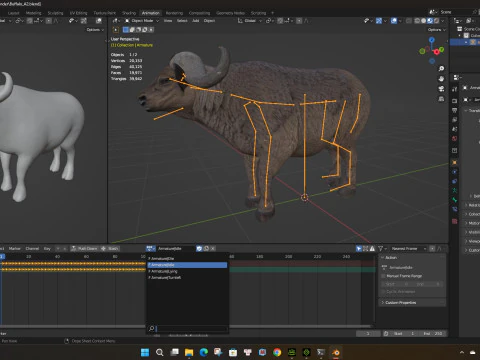The height and width of the screenshot is (360, 480).
Task: Open the Options dropdown in left viewport
Action: pos(95,30)
